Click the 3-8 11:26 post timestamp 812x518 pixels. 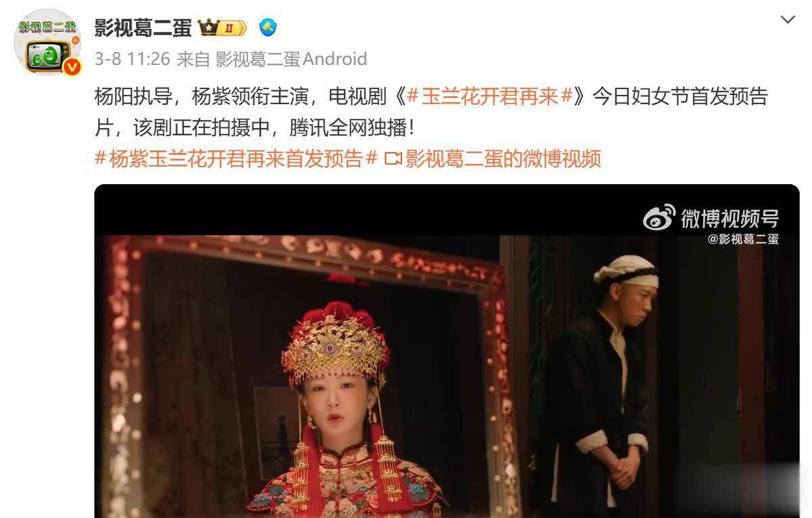click(x=132, y=59)
